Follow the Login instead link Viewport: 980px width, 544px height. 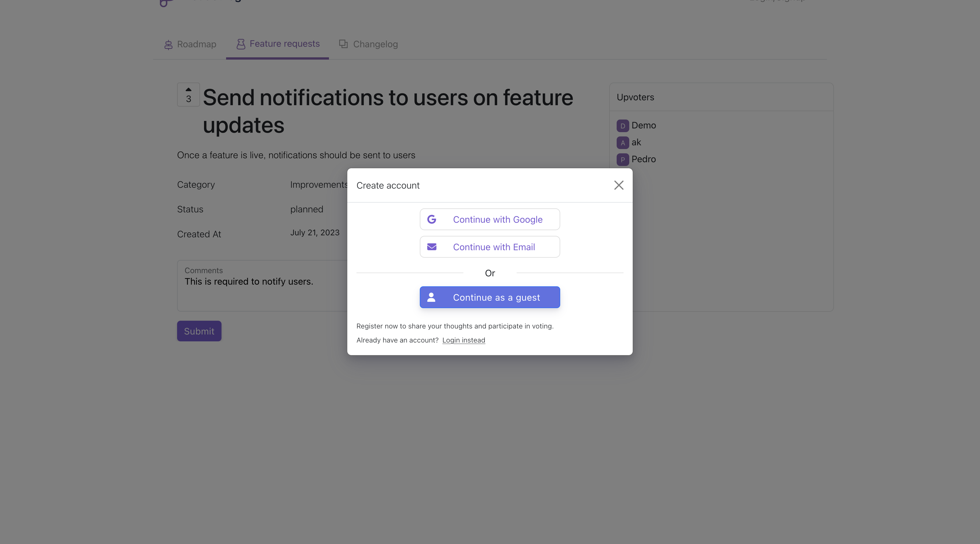(x=463, y=341)
